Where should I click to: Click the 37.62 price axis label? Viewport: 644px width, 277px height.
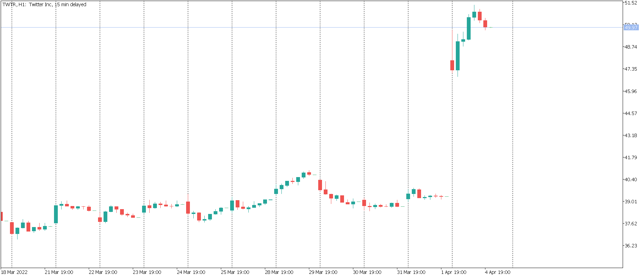tap(631, 224)
